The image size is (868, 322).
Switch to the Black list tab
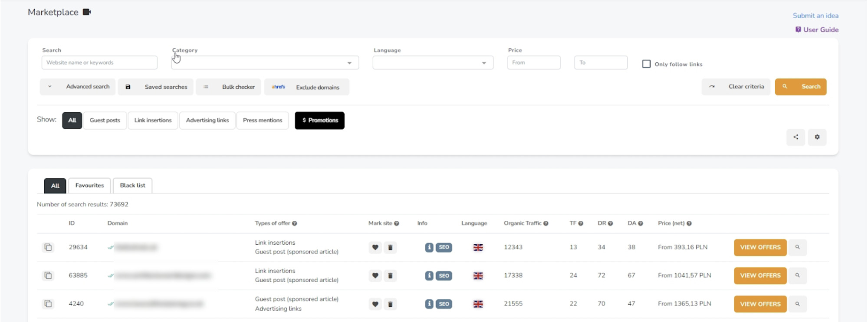pos(132,185)
